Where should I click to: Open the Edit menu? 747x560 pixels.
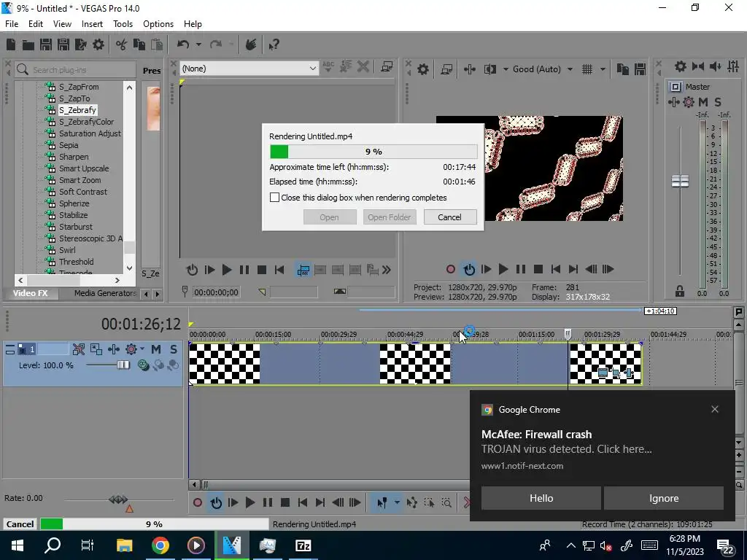click(36, 24)
